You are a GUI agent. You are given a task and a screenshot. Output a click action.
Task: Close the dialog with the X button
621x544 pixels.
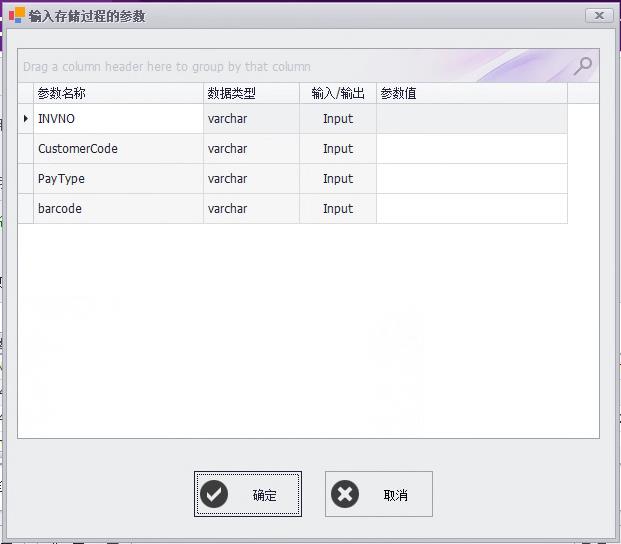tap(599, 15)
